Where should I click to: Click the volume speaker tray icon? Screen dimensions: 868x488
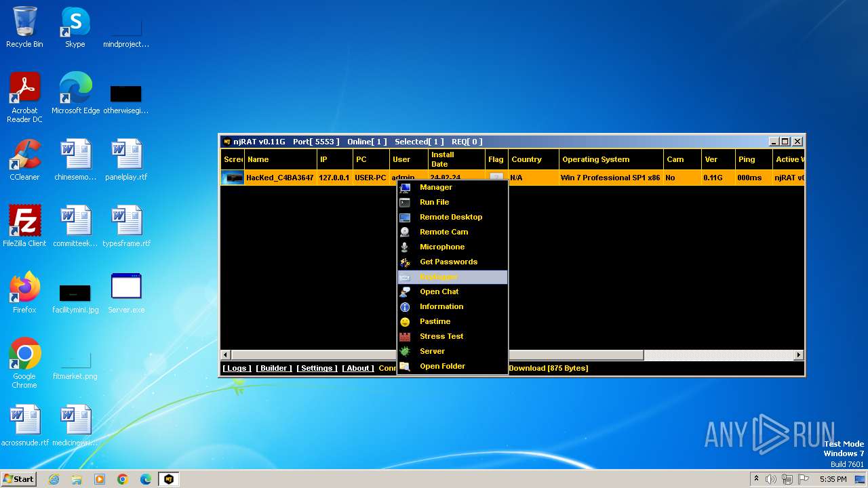coord(771,479)
